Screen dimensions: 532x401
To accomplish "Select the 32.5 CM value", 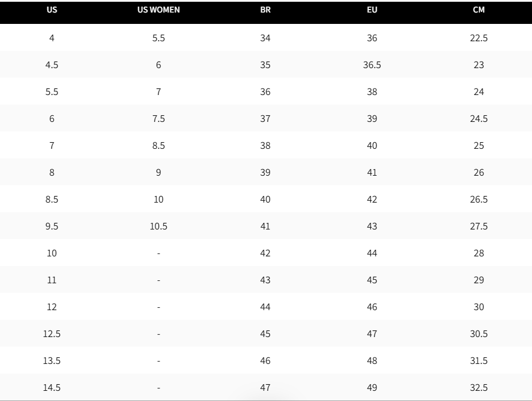I will 479,387.
